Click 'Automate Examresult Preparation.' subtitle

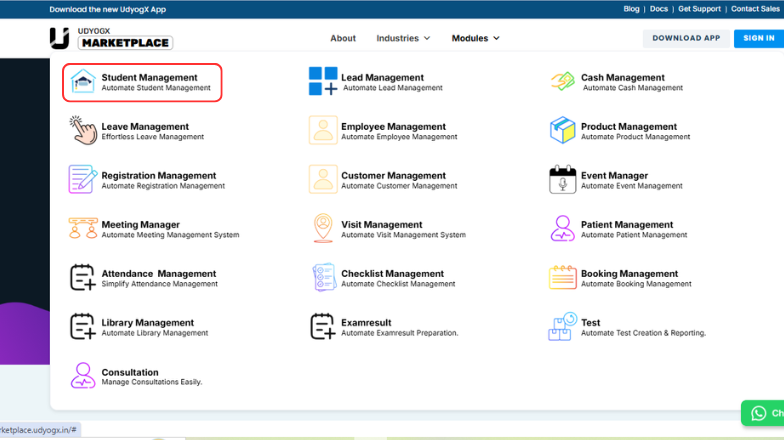coord(400,333)
